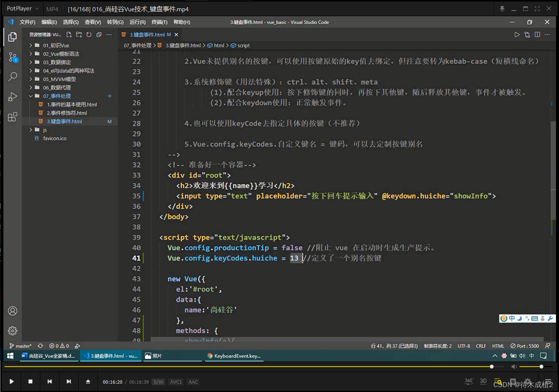Image resolution: width=559 pixels, height=392 pixels.
Task: Open the PotPlayer main menu dropdown
Action: point(23,8)
